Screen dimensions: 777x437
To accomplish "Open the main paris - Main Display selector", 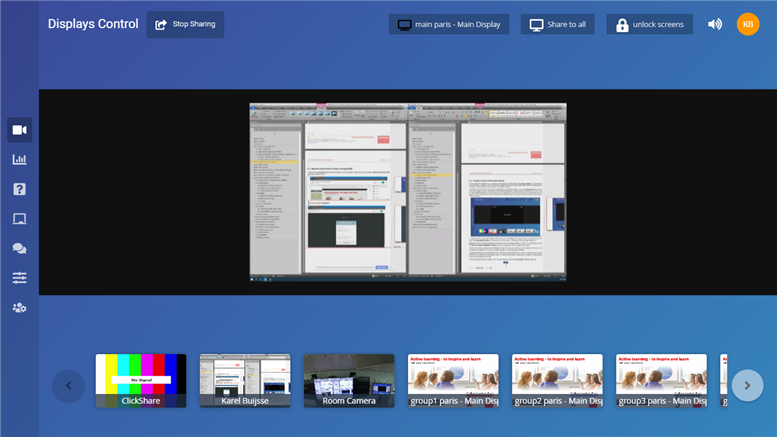I will pos(449,24).
